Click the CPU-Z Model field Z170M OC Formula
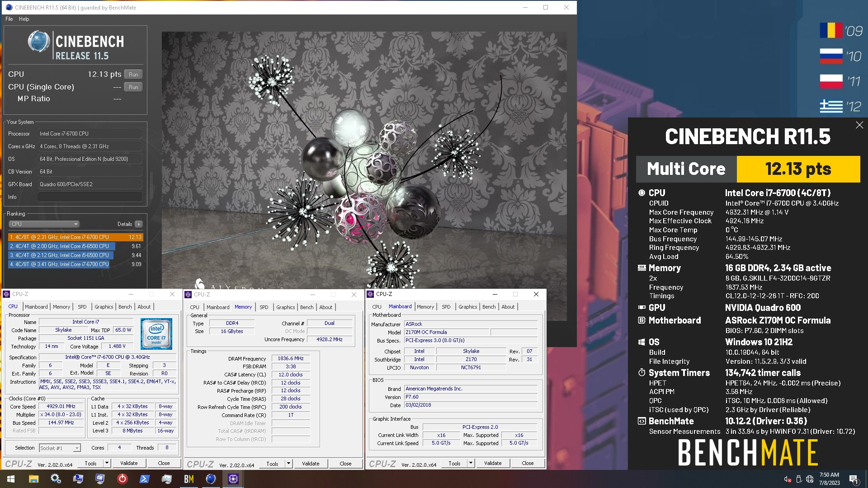This screenshot has width=868, height=488. coord(447,332)
